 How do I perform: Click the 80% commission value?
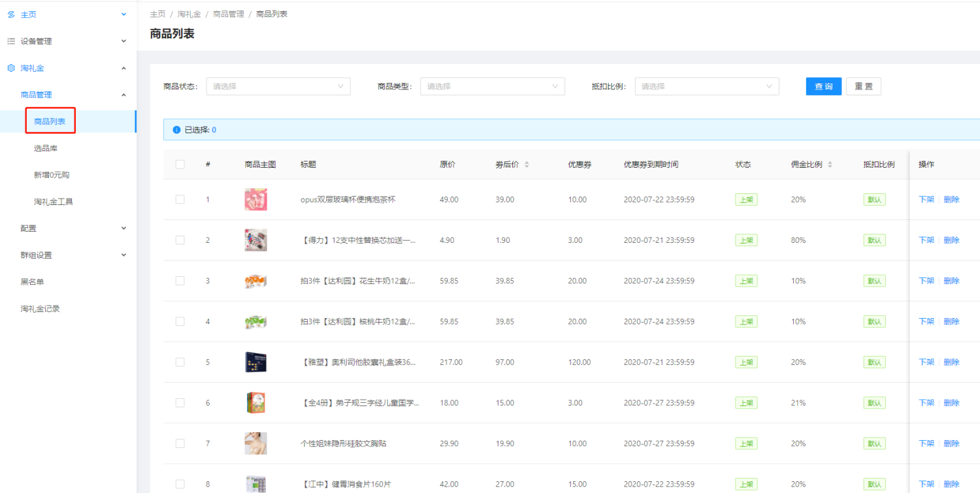[798, 240]
